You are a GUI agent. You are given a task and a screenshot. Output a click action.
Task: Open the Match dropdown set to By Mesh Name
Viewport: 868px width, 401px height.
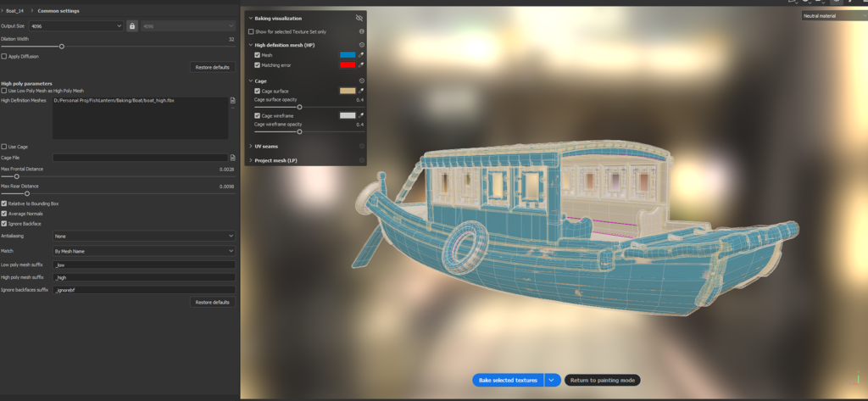tap(144, 251)
